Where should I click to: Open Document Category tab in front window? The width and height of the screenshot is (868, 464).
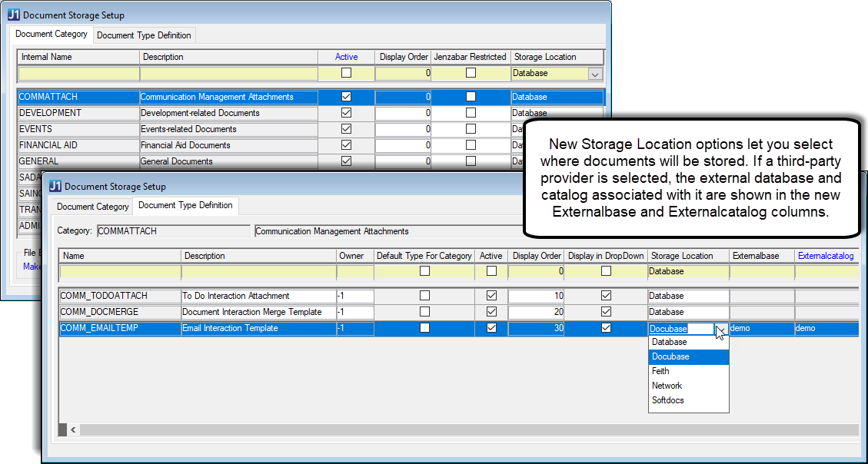93,207
